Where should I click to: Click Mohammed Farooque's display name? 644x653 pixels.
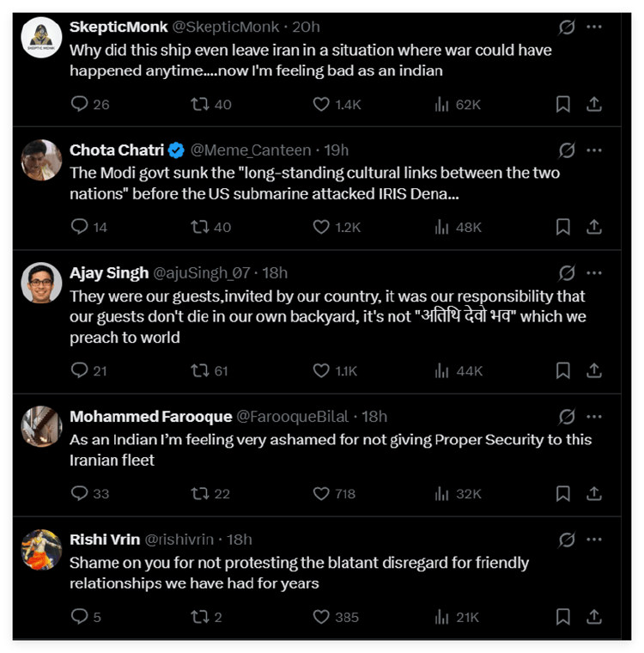click(x=150, y=417)
